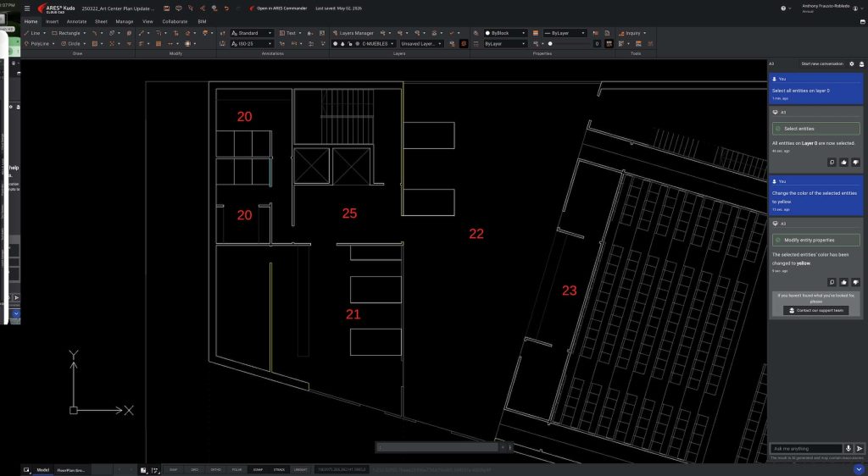Click the help question mark icon
The image size is (868, 476).
[x=783, y=8]
